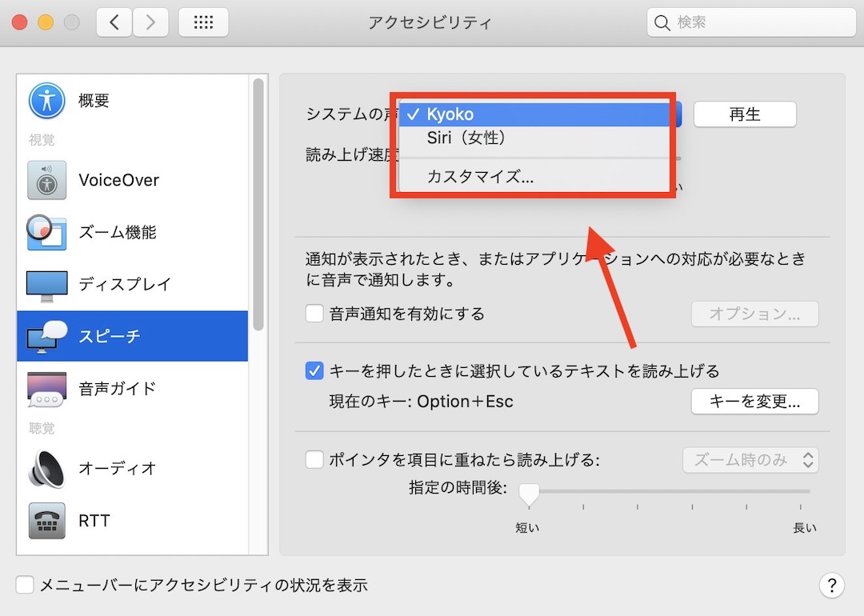The height and width of the screenshot is (616, 864).
Task: Open the 概要 accessibility overview icon
Action: 46,99
